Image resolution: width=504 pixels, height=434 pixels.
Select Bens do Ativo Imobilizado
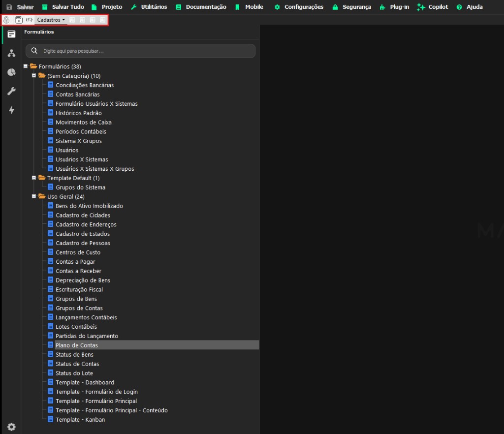[x=89, y=206]
